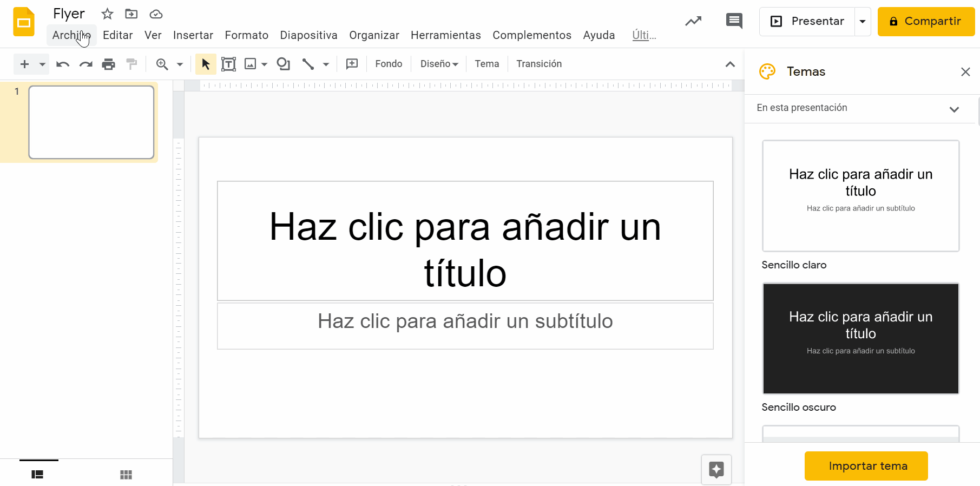
Task: Open the Explore star button
Action: coord(716,470)
